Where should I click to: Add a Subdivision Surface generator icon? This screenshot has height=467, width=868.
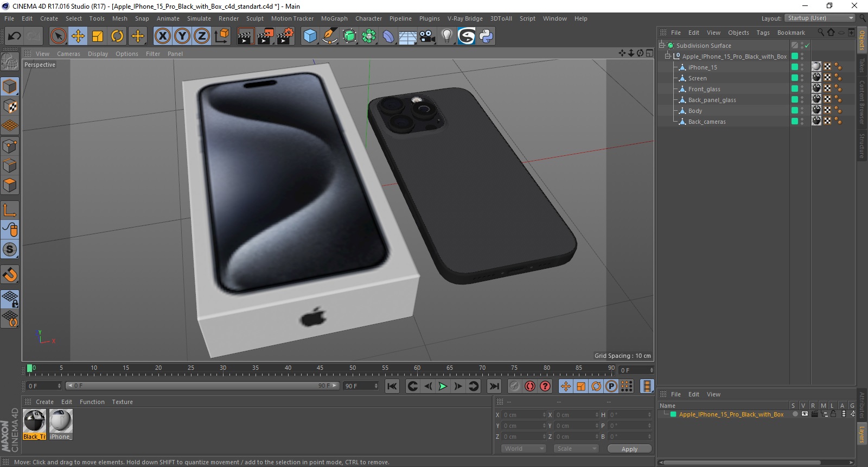tap(349, 36)
